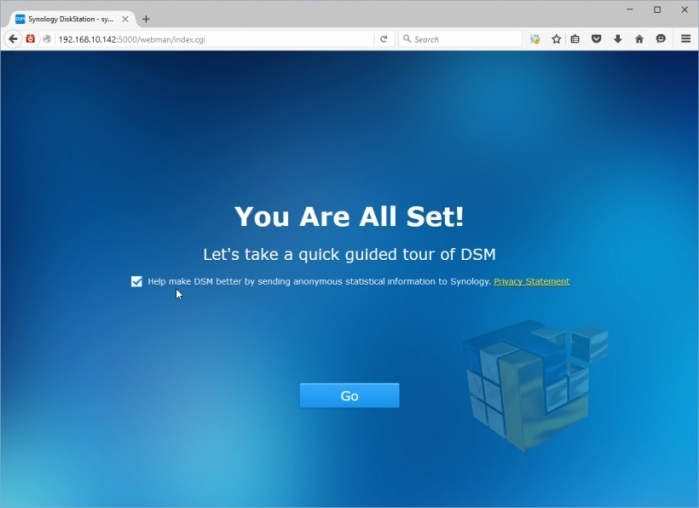The width and height of the screenshot is (699, 508).
Task: Click the site identity globe icon
Action: [47, 39]
